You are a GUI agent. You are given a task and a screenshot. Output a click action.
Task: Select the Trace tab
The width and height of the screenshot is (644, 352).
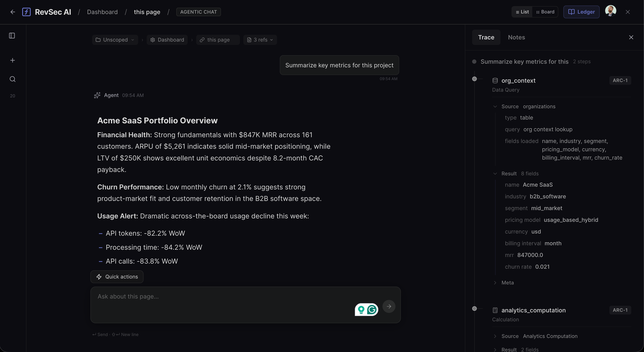(486, 37)
